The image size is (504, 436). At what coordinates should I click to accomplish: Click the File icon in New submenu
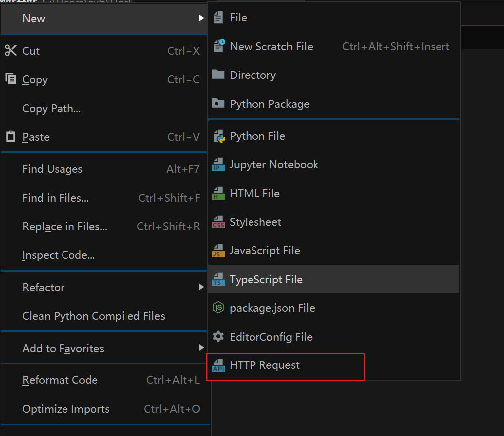tap(218, 18)
